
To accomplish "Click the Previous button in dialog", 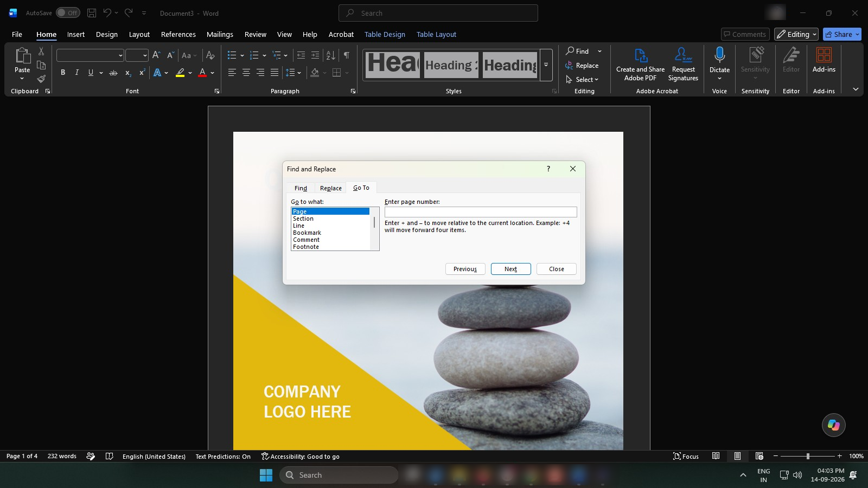I will pyautogui.click(x=465, y=269).
